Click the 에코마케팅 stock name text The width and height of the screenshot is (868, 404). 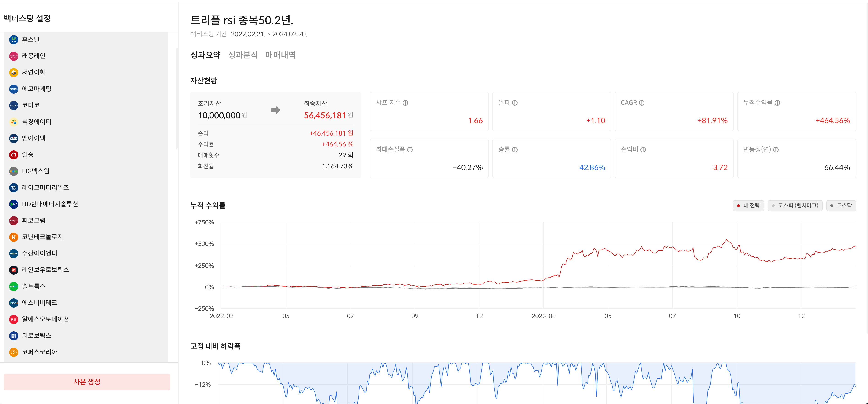tap(36, 89)
